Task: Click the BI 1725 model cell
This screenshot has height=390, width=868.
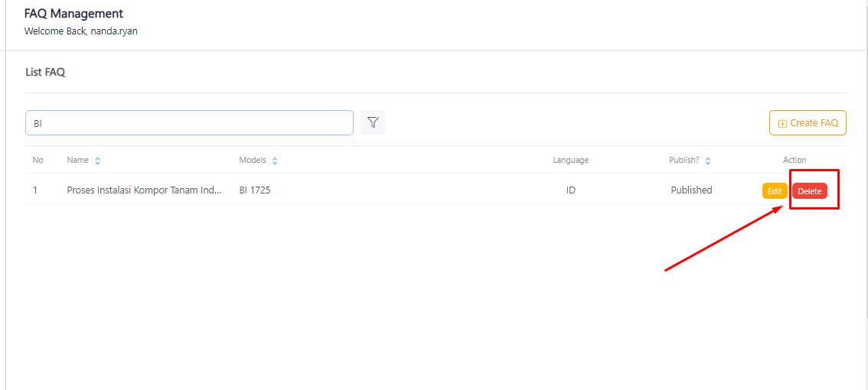Action: pyautogui.click(x=254, y=190)
